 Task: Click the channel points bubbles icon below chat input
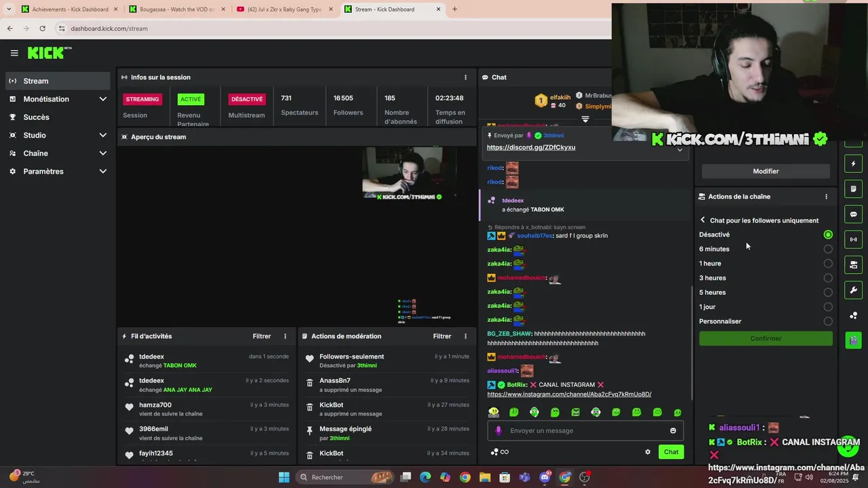[x=494, y=452]
